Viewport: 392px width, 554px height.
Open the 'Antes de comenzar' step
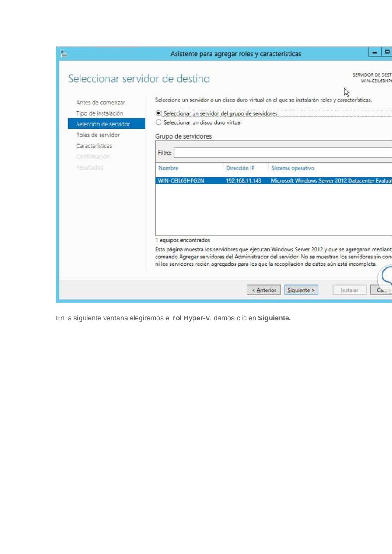[100, 102]
